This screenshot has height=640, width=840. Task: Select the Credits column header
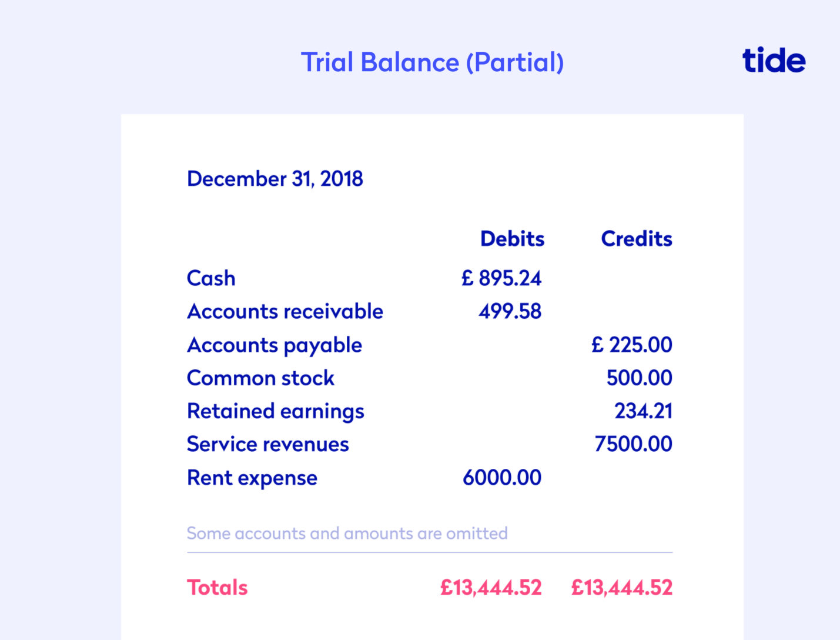[x=636, y=239]
